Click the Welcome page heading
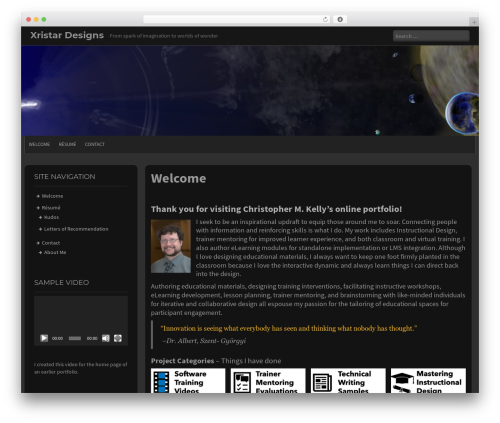500x423 pixels. (x=178, y=178)
